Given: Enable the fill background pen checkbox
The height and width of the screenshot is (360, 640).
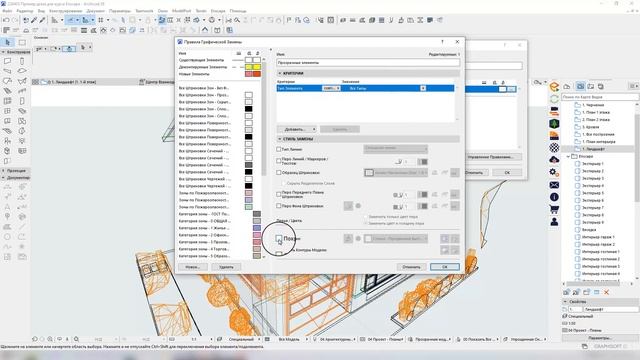Looking at the screenshot, I should [x=279, y=206].
